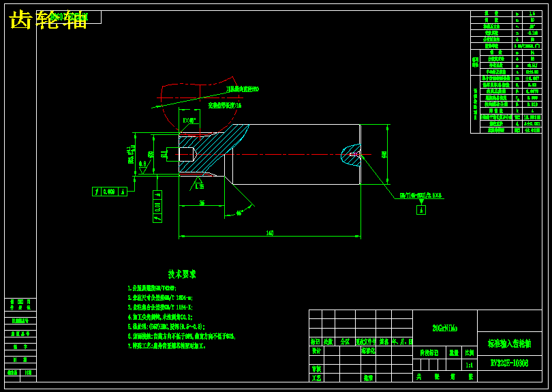Select the datum A box under center hole callout

(421, 210)
